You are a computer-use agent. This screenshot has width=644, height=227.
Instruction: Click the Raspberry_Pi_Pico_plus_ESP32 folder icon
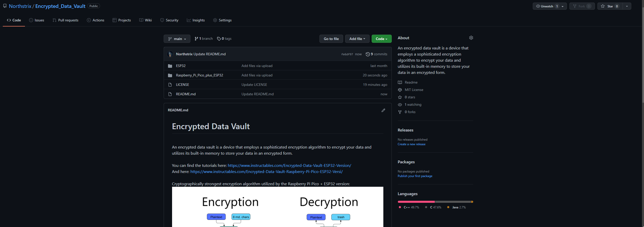170,75
